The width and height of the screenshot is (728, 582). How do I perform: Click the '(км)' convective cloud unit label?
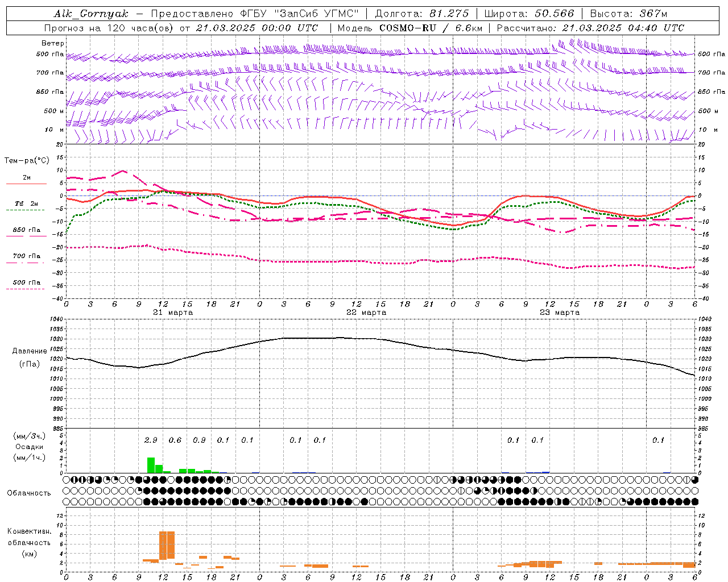tap(30, 554)
